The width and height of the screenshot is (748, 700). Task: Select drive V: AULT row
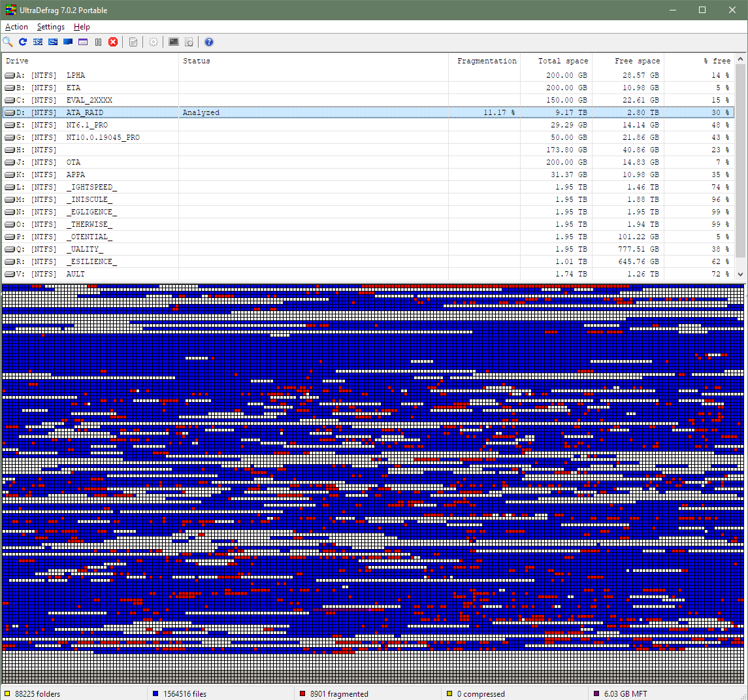tap(368, 274)
